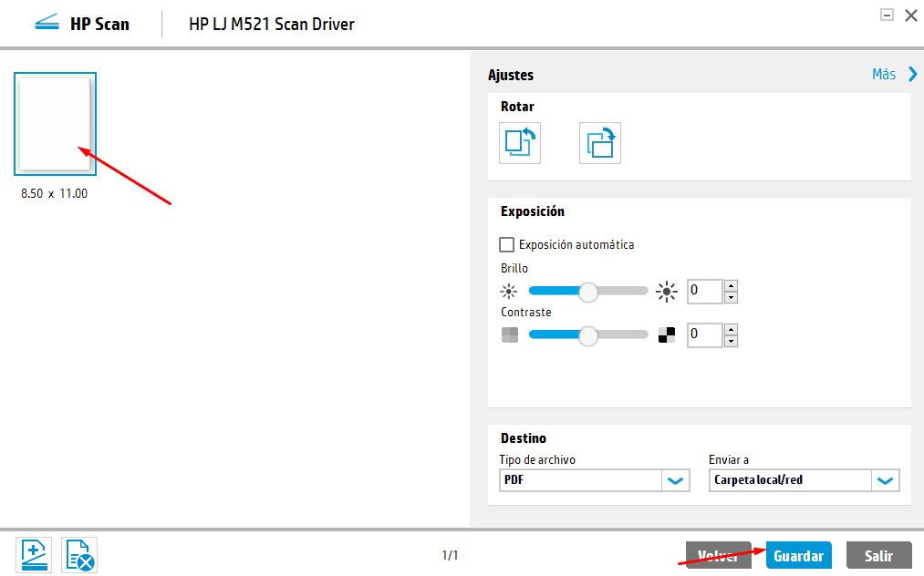The image size is (924, 576).
Task: Click the Volver button
Action: [719, 555]
